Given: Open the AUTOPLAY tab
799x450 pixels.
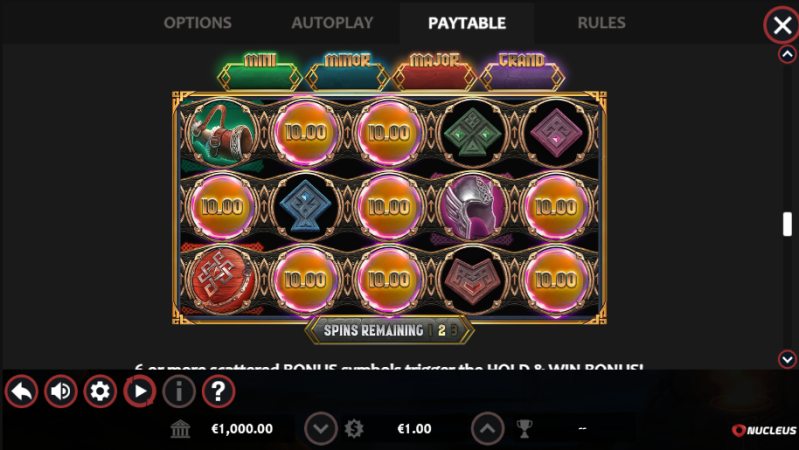Looking at the screenshot, I should click(x=332, y=23).
